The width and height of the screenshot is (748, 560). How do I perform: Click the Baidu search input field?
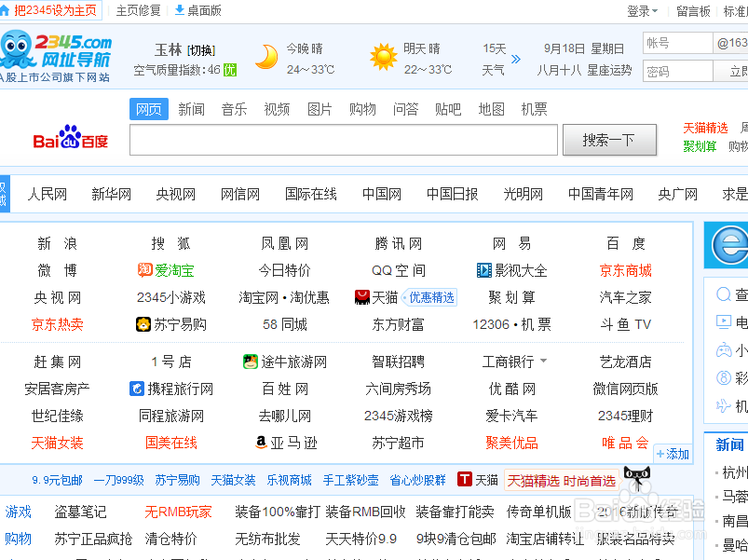pos(344,140)
